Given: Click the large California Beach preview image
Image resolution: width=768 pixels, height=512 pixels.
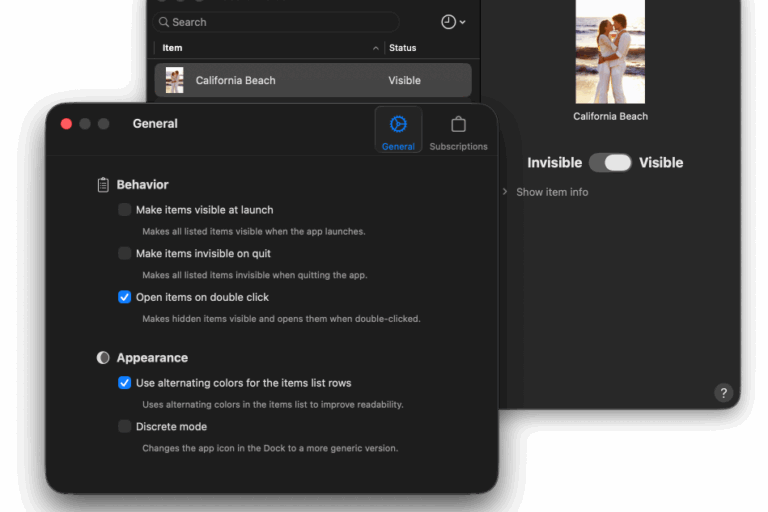Looking at the screenshot, I should 610,51.
